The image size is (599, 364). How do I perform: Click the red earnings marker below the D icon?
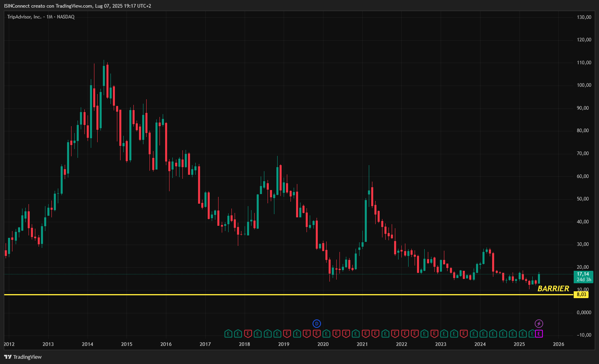coord(317,333)
